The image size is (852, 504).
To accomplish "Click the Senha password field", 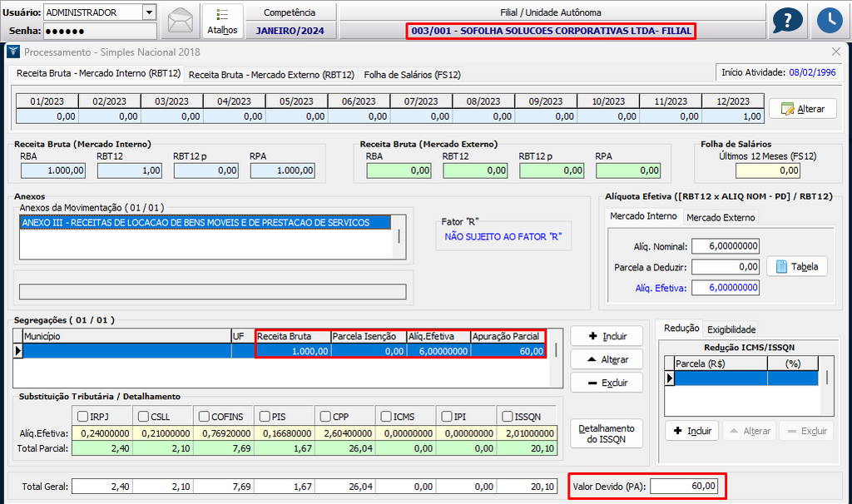I will pos(99,31).
